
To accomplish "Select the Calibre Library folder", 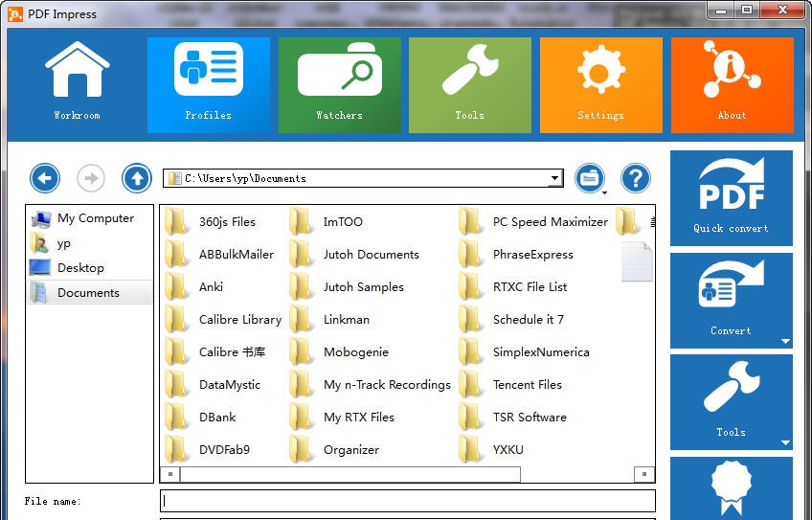I will click(239, 320).
